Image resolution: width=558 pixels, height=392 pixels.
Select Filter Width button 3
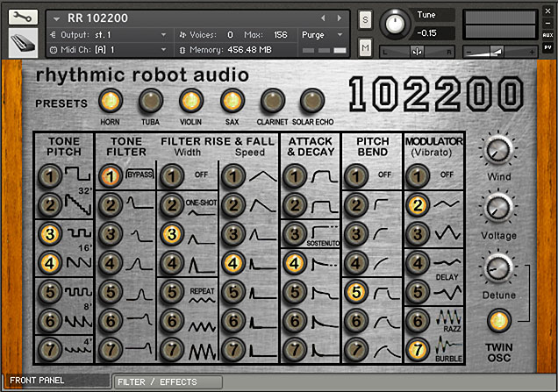[x=172, y=234]
